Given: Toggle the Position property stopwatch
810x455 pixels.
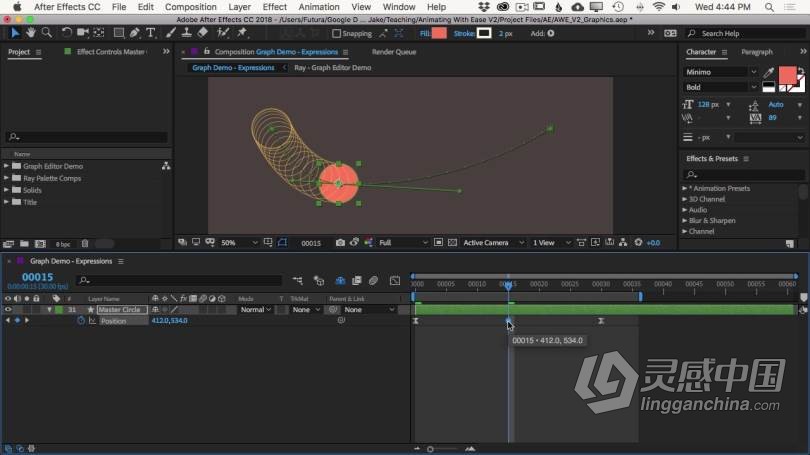Looking at the screenshot, I should (81, 321).
